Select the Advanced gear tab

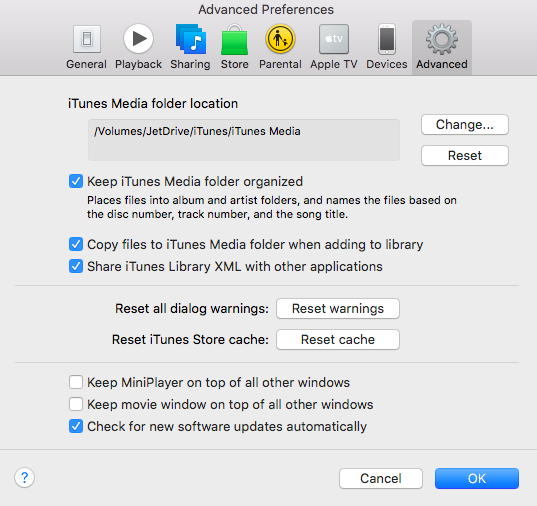442,47
